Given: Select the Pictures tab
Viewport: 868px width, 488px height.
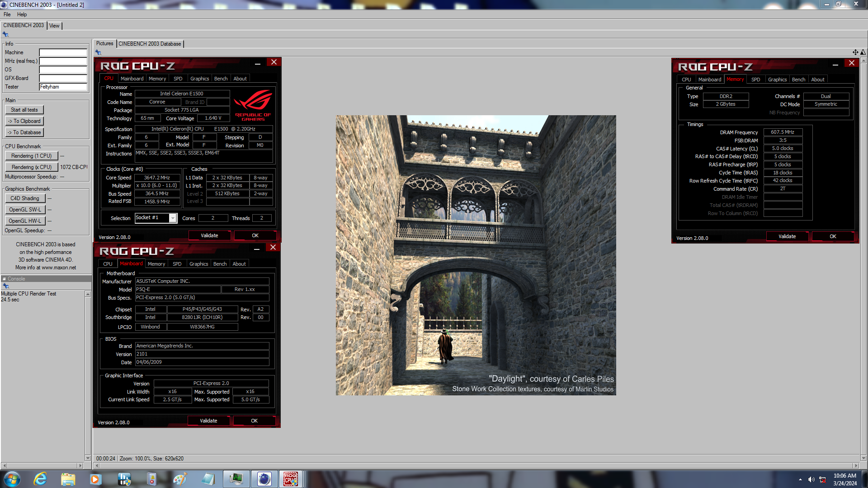Looking at the screenshot, I should pyautogui.click(x=104, y=43).
